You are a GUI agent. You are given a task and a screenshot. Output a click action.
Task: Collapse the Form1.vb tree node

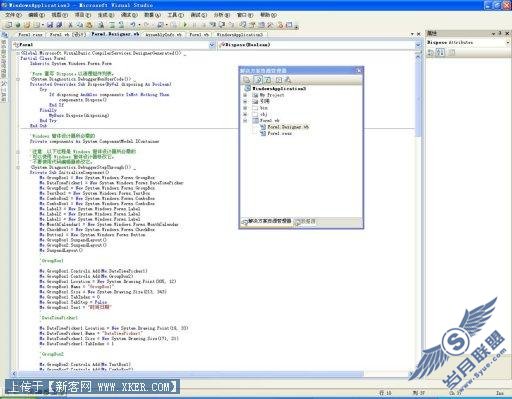point(245,120)
